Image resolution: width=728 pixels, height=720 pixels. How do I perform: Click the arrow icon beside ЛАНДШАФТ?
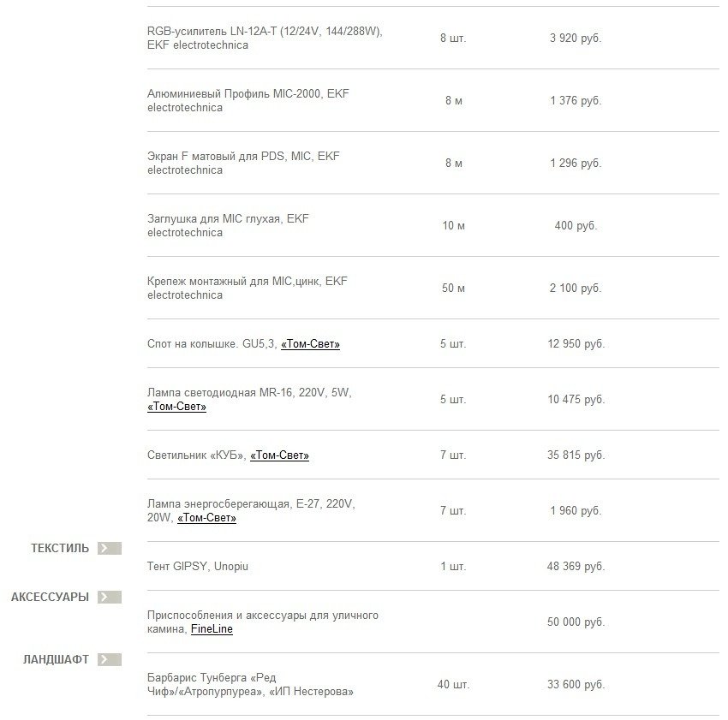pos(110,660)
